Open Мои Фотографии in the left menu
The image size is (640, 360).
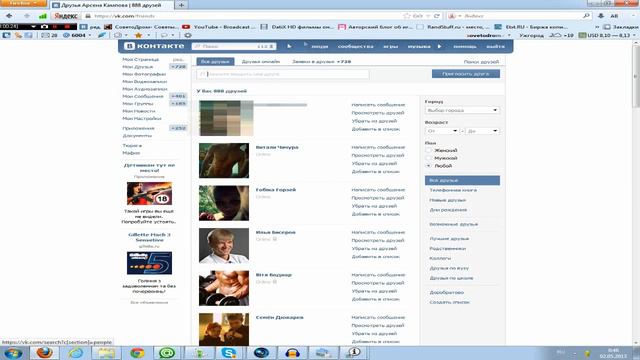(x=144, y=74)
